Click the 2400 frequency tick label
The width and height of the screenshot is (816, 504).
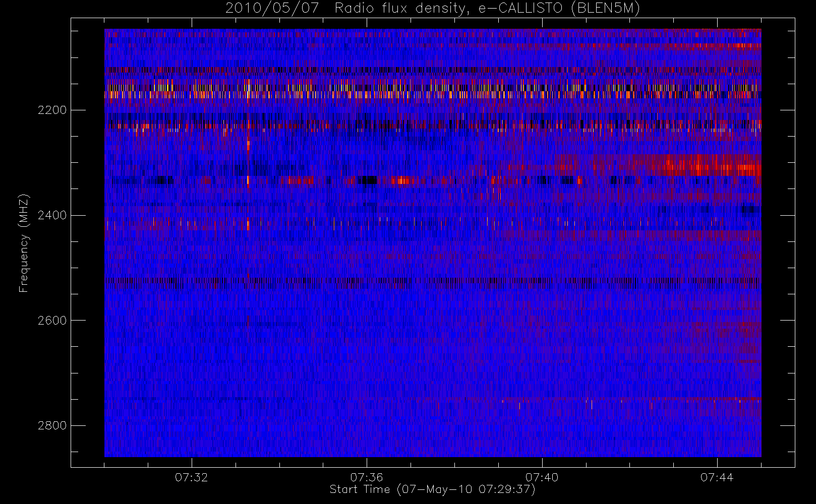tap(52, 215)
